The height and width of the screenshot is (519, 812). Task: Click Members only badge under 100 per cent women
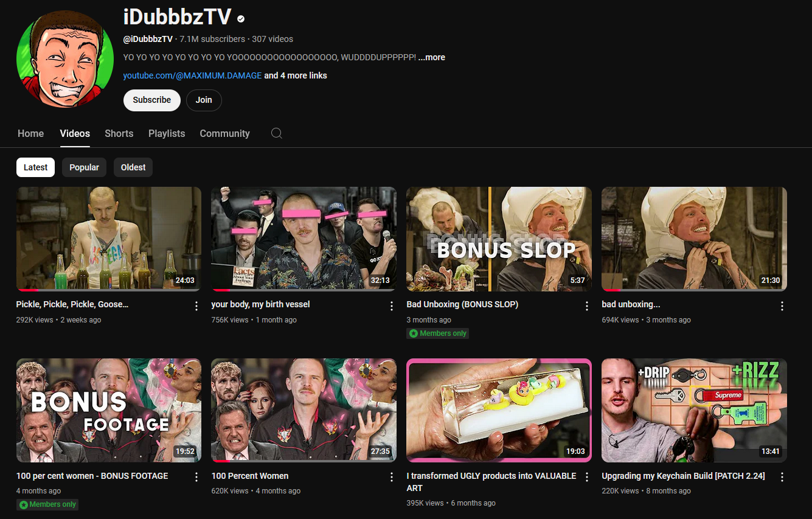pyautogui.click(x=47, y=504)
